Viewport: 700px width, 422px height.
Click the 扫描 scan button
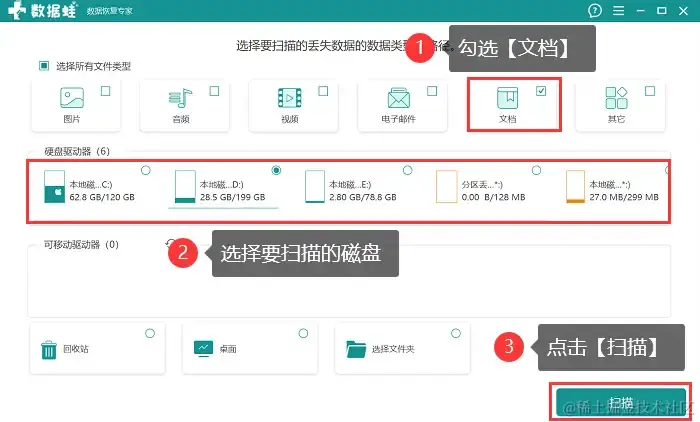[621, 402]
